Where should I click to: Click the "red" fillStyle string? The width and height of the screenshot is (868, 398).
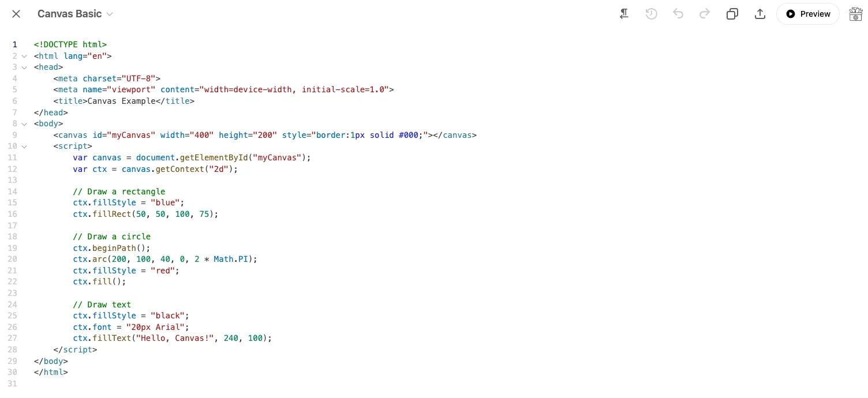coord(163,271)
